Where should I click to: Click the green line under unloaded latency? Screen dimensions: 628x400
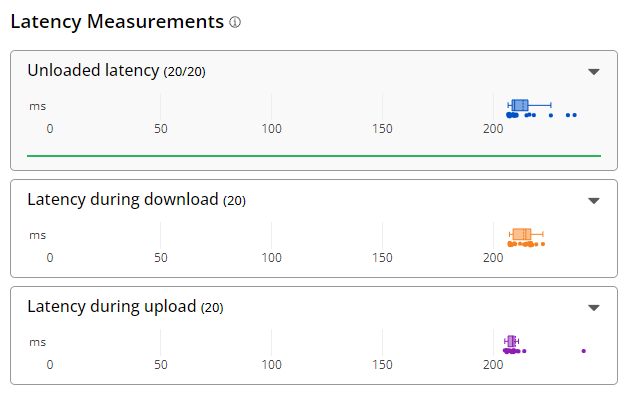pyautogui.click(x=314, y=156)
